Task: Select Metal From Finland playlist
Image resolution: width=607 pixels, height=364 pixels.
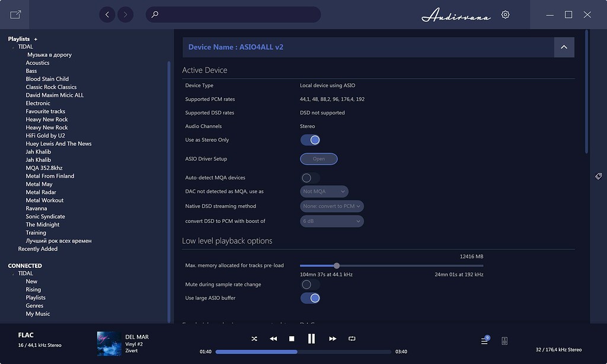Action: point(50,176)
